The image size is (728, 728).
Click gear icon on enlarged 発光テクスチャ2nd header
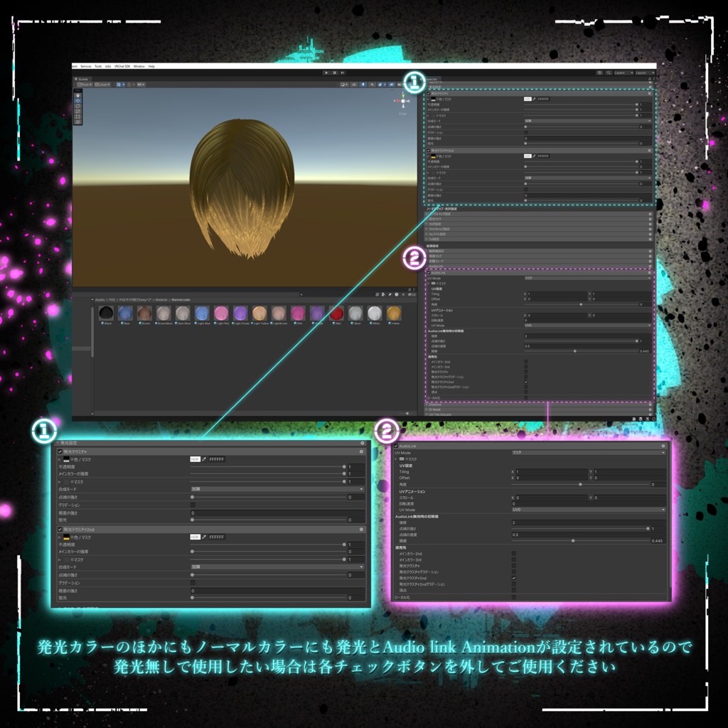[x=361, y=529]
